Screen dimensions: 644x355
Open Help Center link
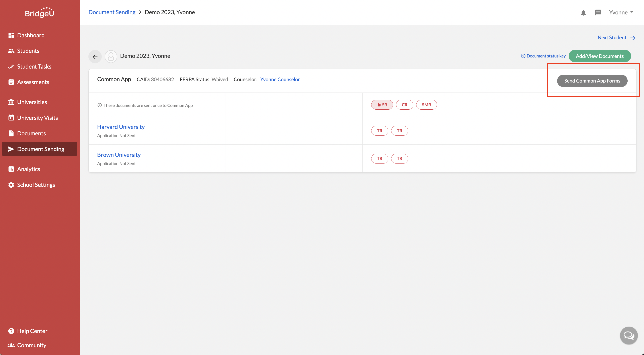coord(32,331)
